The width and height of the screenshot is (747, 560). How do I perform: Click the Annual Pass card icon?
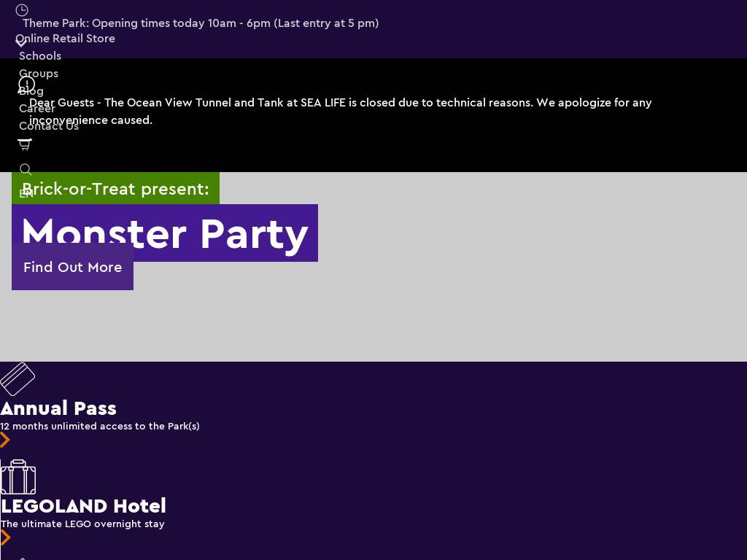18,379
